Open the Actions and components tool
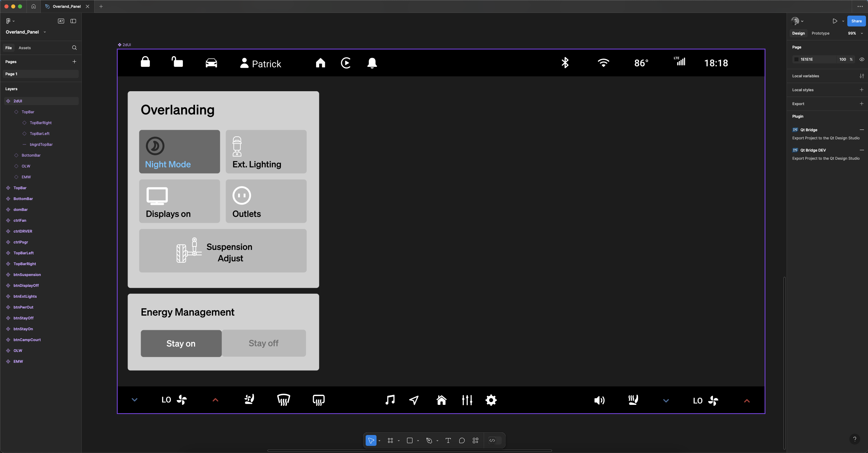The width and height of the screenshot is (868, 453). 476,440
